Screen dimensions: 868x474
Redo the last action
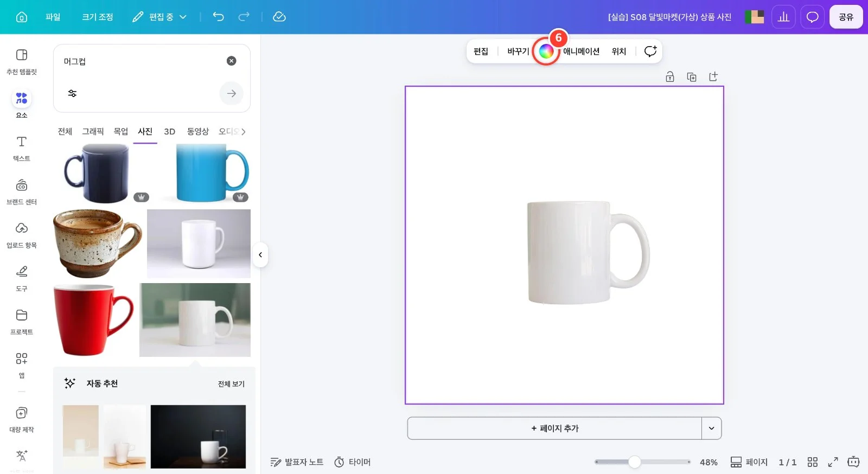coord(244,17)
